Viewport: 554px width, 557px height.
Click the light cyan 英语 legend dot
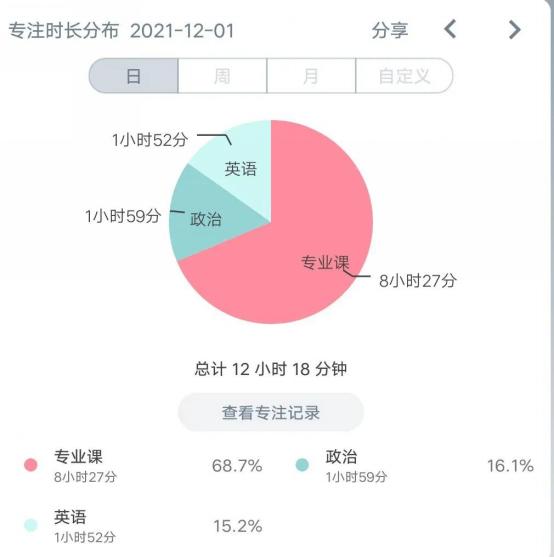pyautogui.click(x=31, y=525)
